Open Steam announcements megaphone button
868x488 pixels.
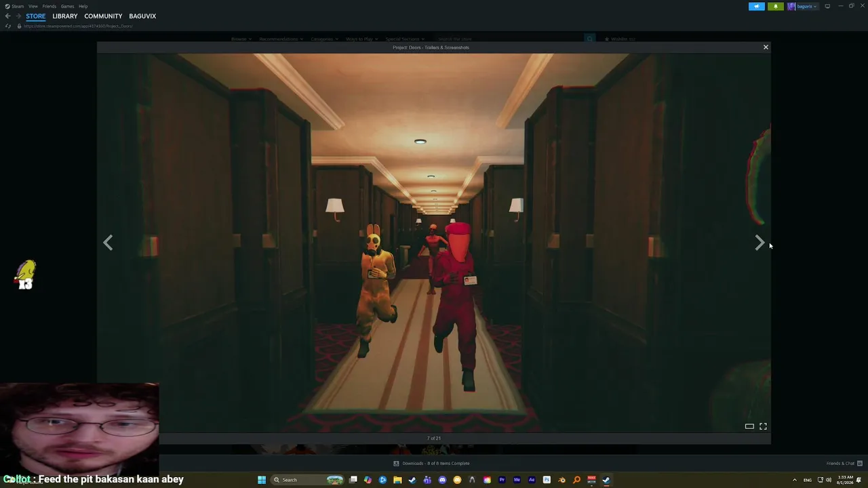coord(757,6)
